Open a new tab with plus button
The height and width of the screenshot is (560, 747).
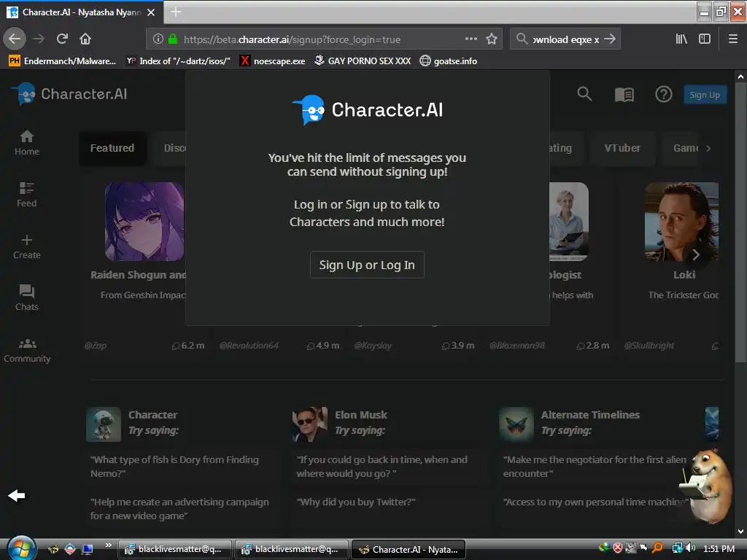point(176,12)
